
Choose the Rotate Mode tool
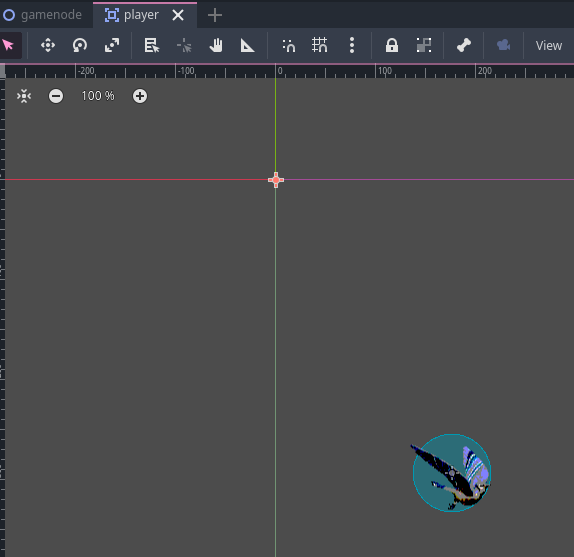[80, 45]
